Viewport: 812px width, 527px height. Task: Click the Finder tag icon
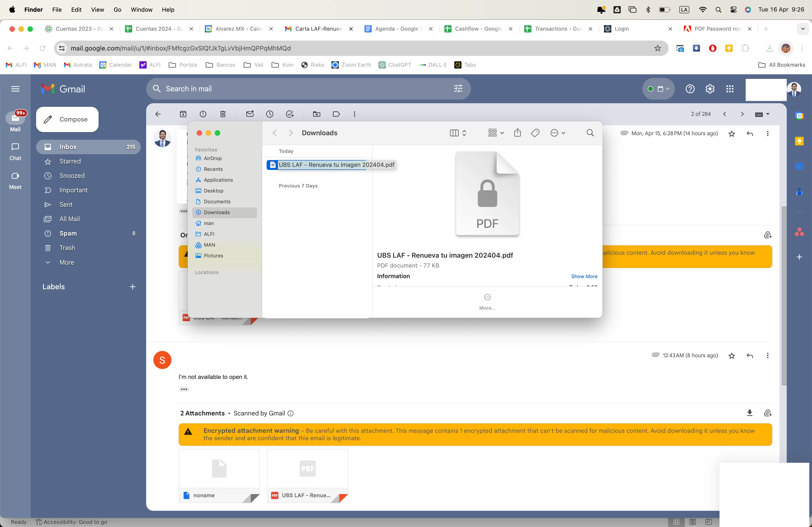[535, 133]
